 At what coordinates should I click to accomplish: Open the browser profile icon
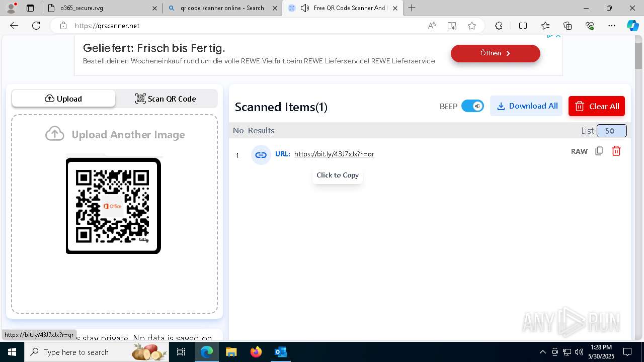pos(11,8)
